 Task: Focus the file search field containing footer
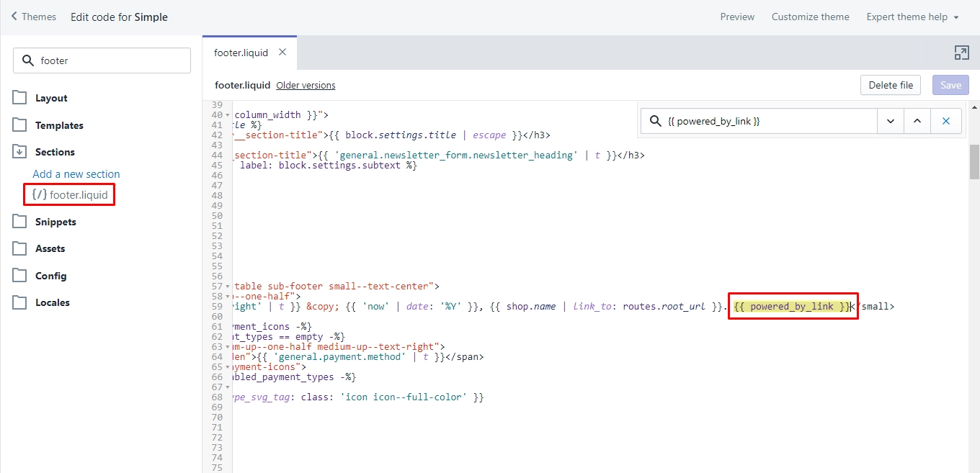102,60
